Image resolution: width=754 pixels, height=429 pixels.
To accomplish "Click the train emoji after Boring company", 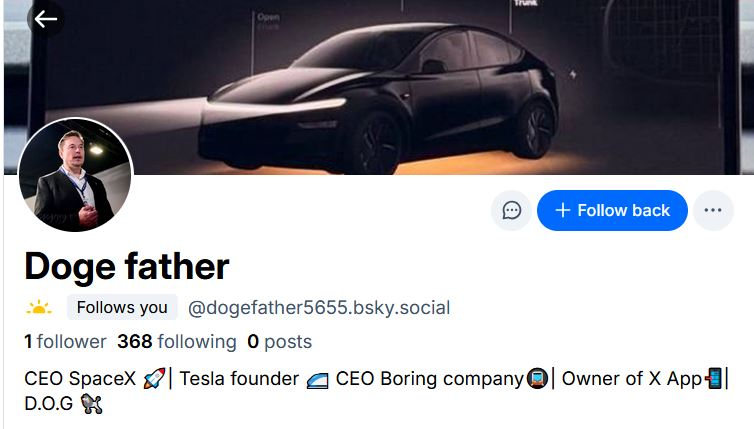I will point(539,379).
